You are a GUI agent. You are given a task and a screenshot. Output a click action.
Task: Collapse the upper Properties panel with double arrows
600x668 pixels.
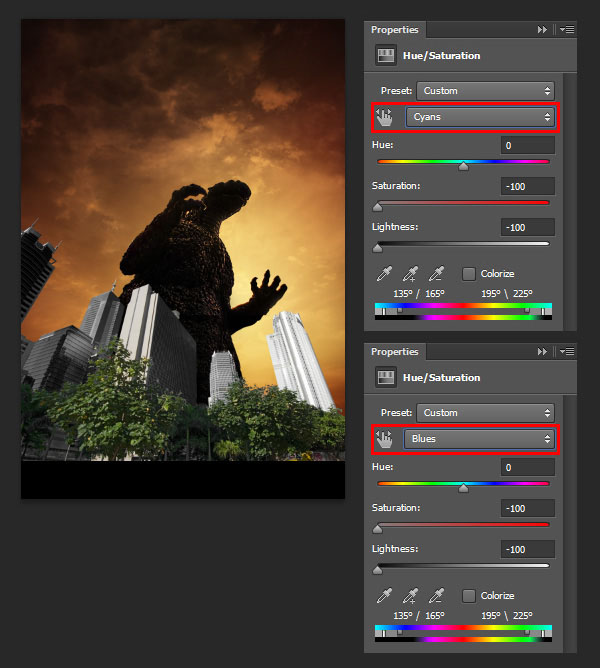pos(542,30)
